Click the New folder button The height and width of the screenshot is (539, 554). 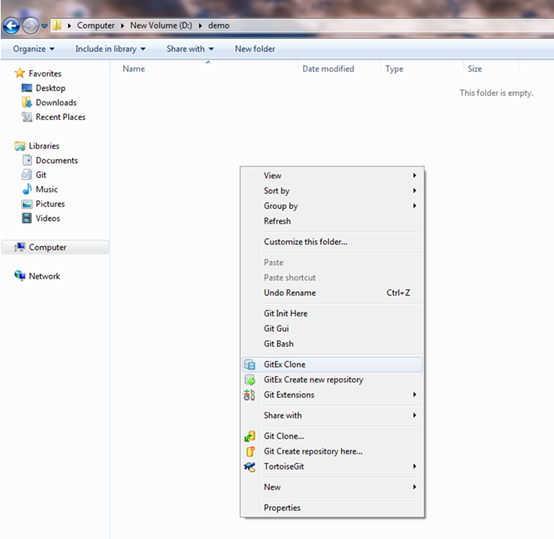tap(255, 49)
